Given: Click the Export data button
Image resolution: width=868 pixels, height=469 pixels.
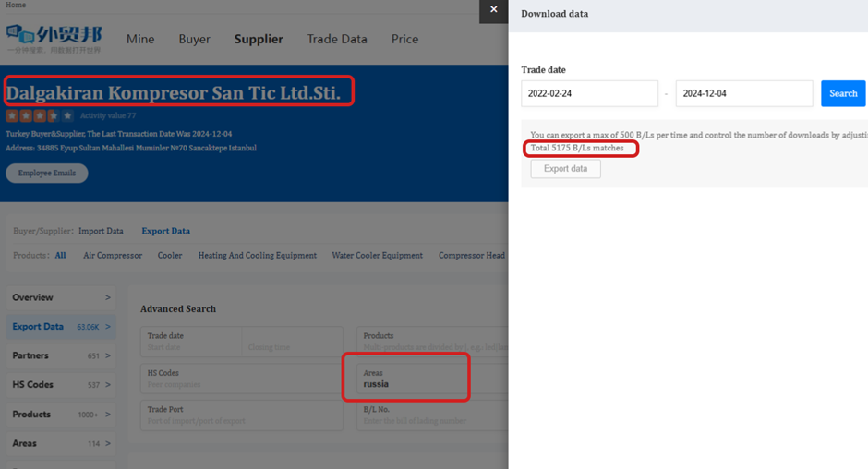Looking at the screenshot, I should [x=565, y=169].
